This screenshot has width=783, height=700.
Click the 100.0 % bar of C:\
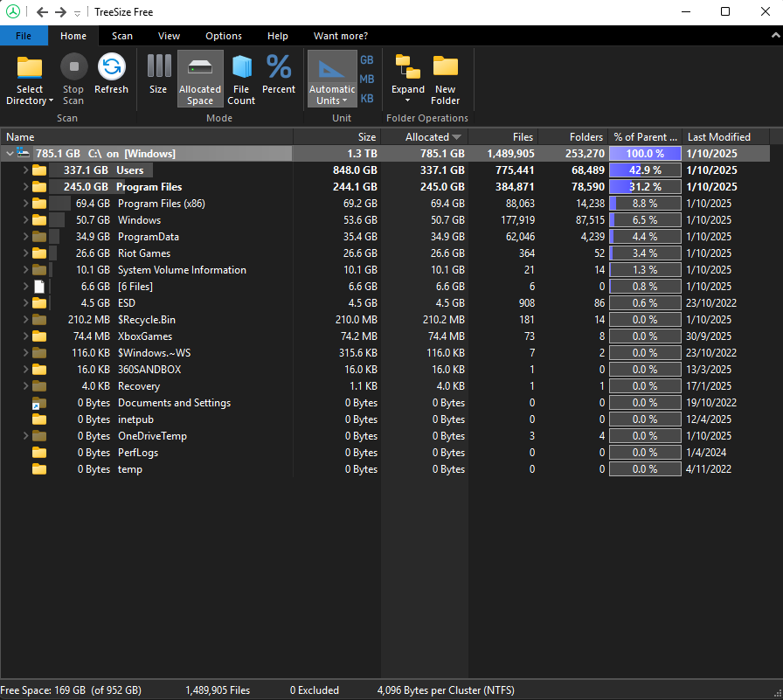645,153
